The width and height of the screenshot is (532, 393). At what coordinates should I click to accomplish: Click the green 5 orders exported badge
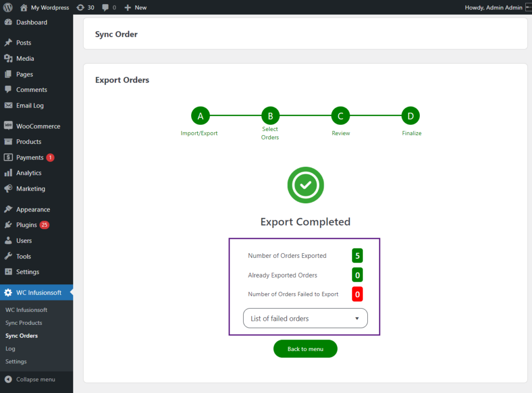tap(357, 256)
